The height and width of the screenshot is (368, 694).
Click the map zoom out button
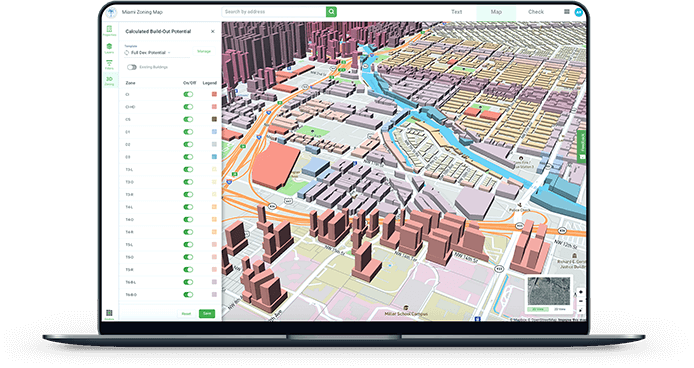click(581, 301)
